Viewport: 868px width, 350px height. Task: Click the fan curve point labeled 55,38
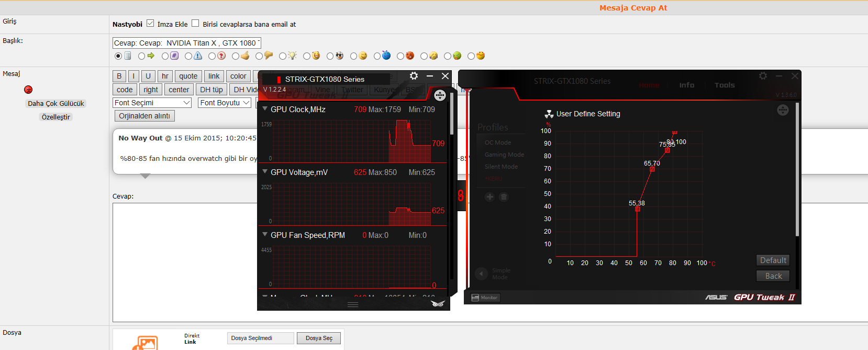click(x=638, y=209)
